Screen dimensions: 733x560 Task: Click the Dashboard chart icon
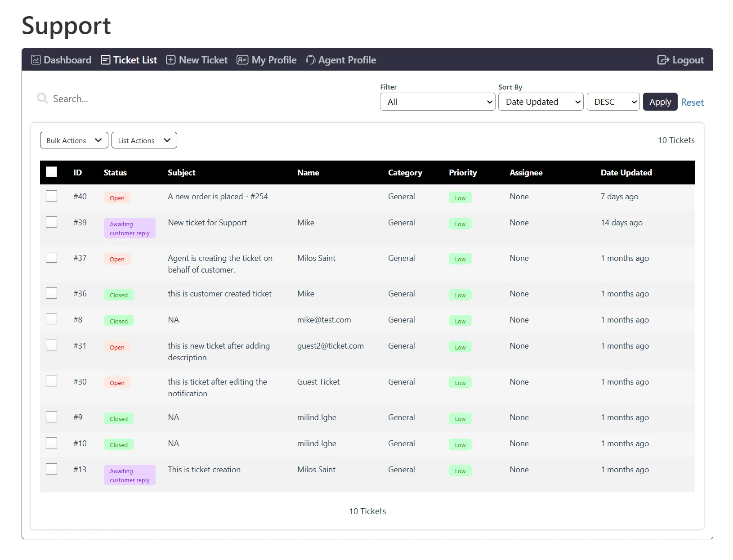click(36, 60)
